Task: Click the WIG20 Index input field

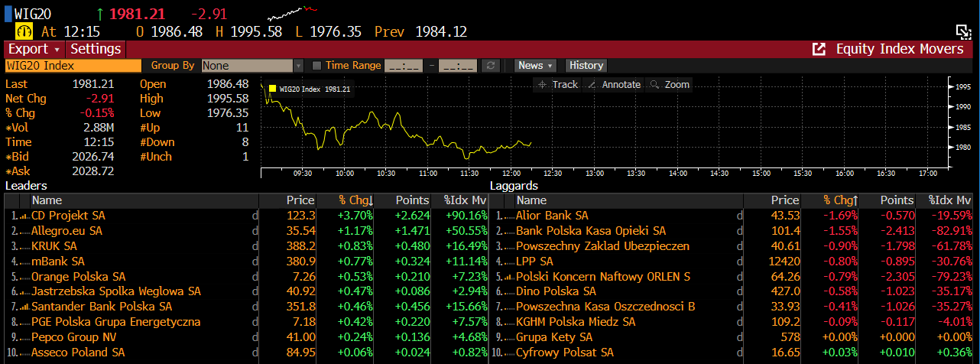Action: point(73,66)
